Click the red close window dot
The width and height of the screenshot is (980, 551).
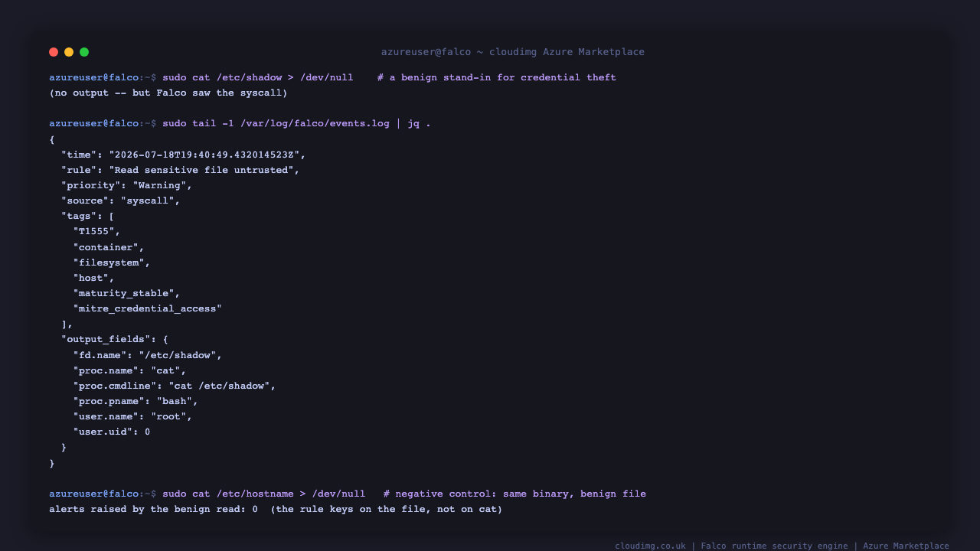54,52
